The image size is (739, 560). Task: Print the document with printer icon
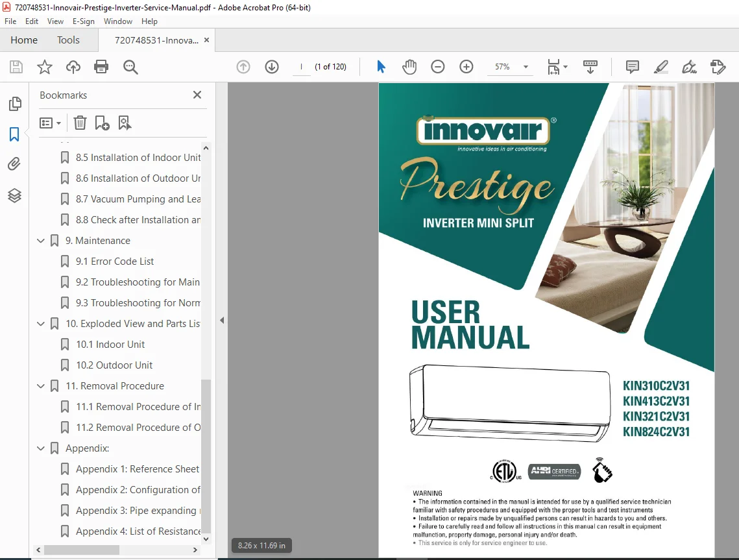point(101,67)
